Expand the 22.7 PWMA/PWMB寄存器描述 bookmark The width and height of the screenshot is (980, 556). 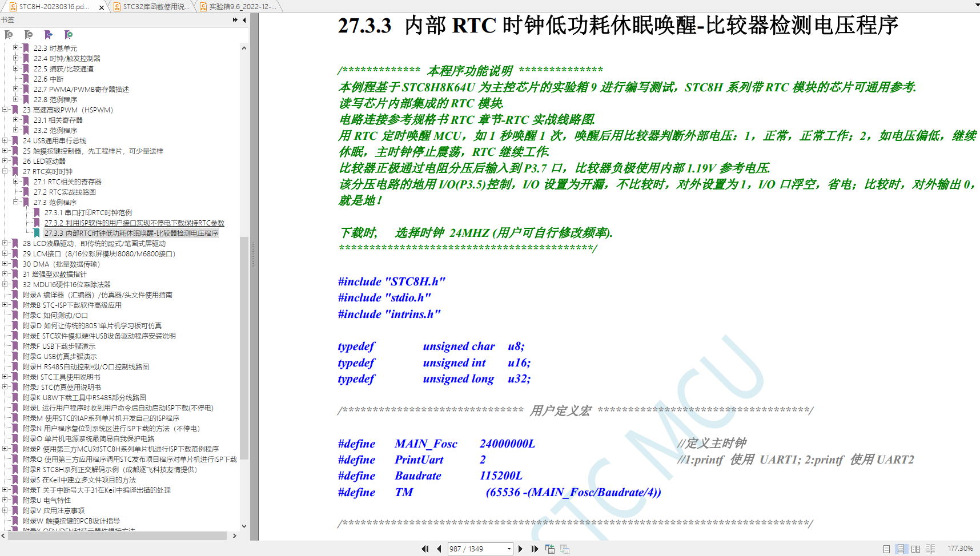coord(16,89)
